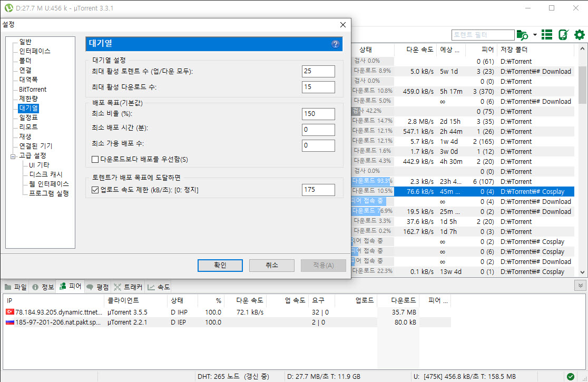The height and width of the screenshot is (382, 588).
Task: Open dropdown arrow next to search icon
Action: pyautogui.click(x=535, y=35)
